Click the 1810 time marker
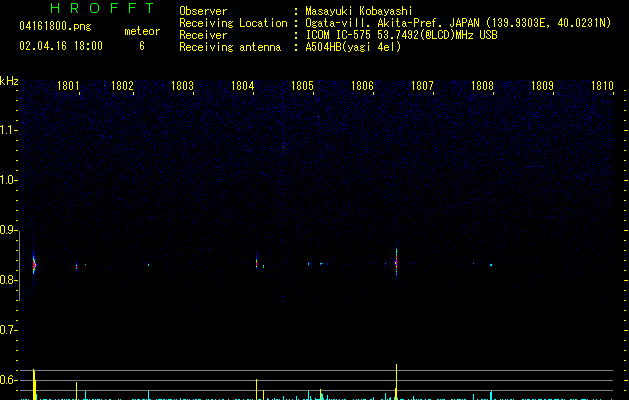Viewport: 629px width, 400px height. tap(602, 86)
